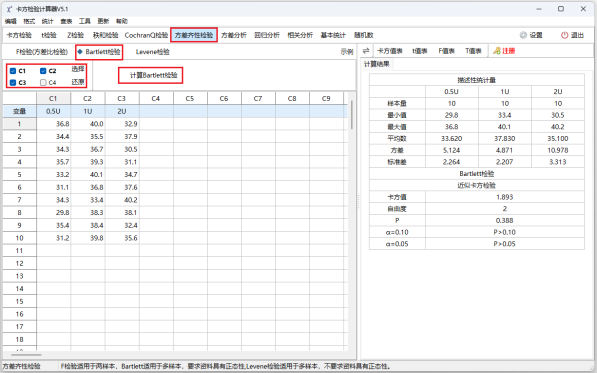Switch to the Z检验 tab

pyautogui.click(x=75, y=35)
